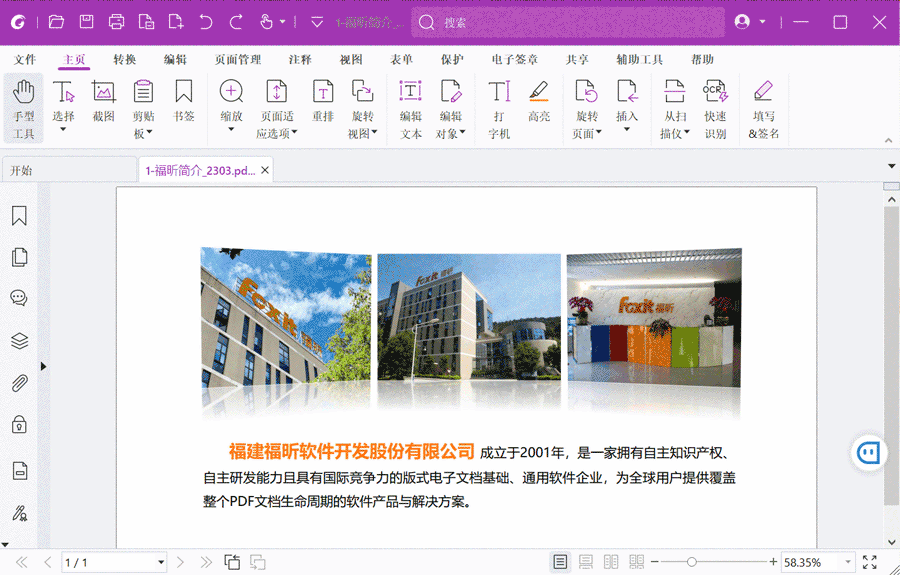
Task: Switch to the 电子签章 tab
Action: [x=515, y=60]
